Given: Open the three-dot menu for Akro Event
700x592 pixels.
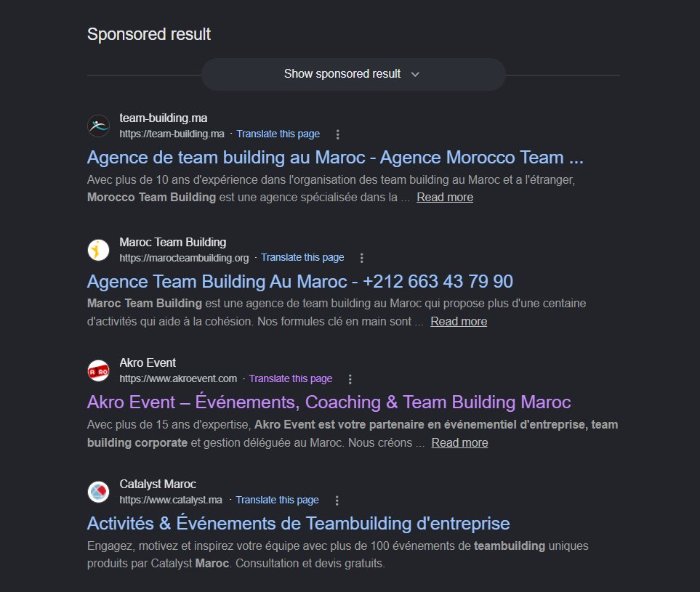Looking at the screenshot, I should coord(350,378).
